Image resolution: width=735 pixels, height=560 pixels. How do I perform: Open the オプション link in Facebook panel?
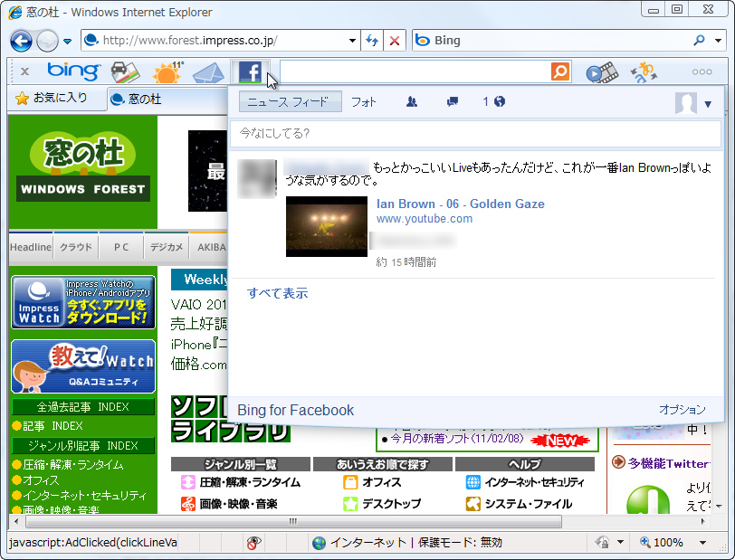(x=682, y=409)
